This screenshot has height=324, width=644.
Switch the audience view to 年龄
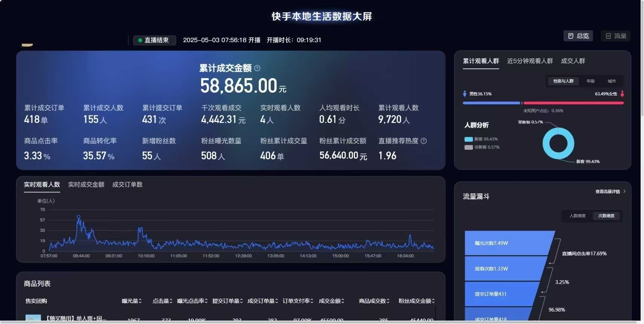click(590, 81)
